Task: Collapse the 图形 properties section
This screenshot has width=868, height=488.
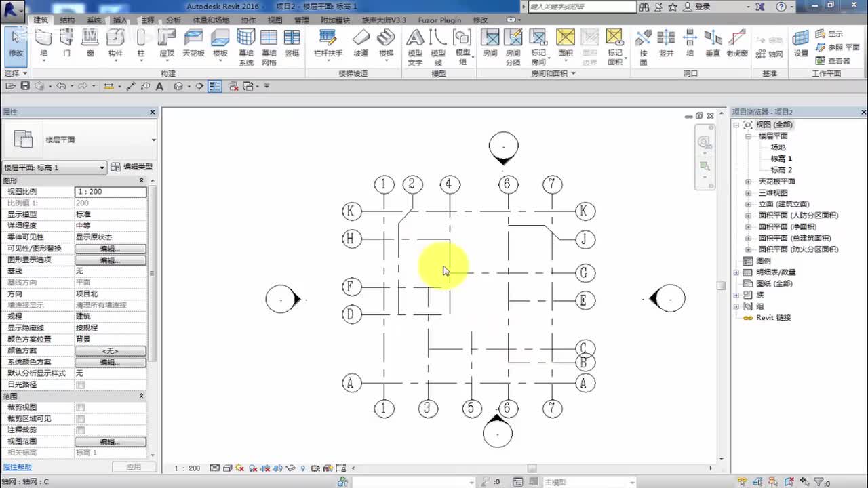Action: coord(142,180)
